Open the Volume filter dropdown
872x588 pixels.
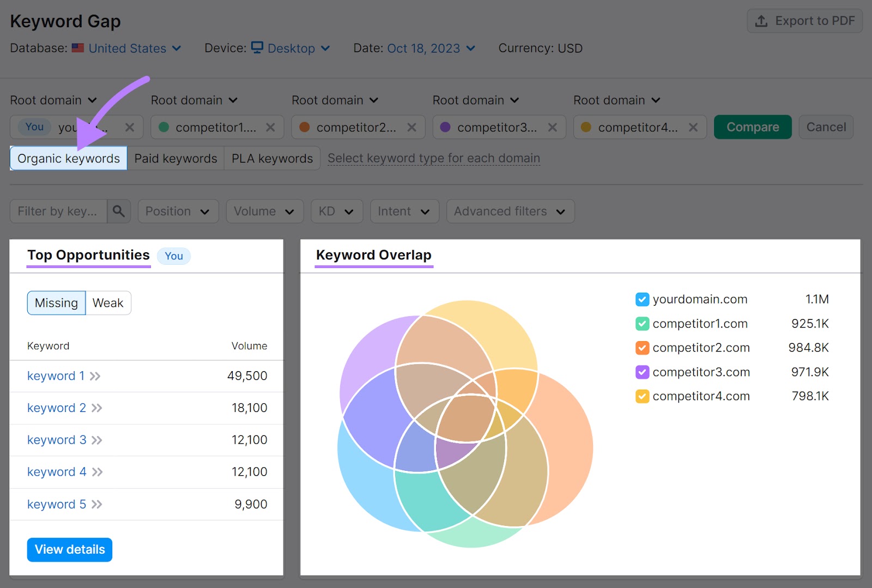[264, 211]
